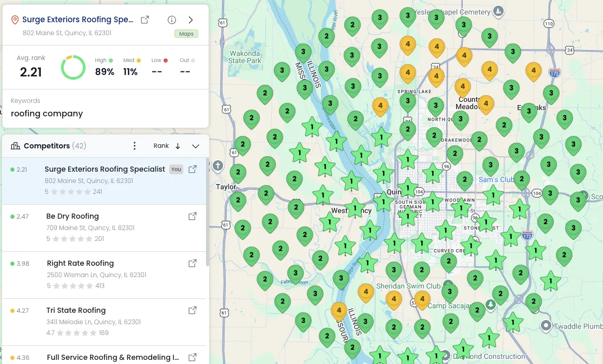Open the Rank sort dropdown
This screenshot has width=603, height=364.
click(161, 146)
